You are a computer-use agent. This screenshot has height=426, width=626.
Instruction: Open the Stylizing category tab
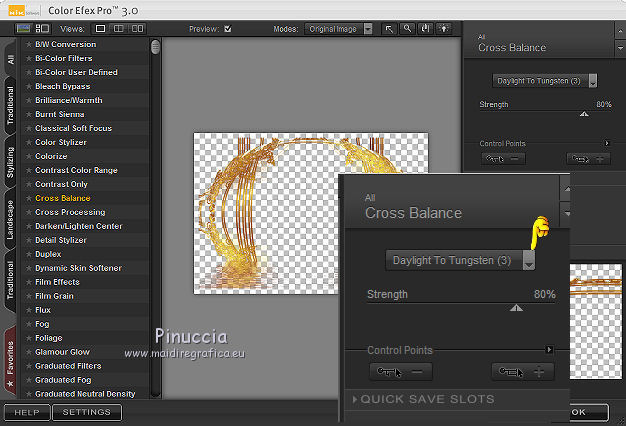(10, 160)
